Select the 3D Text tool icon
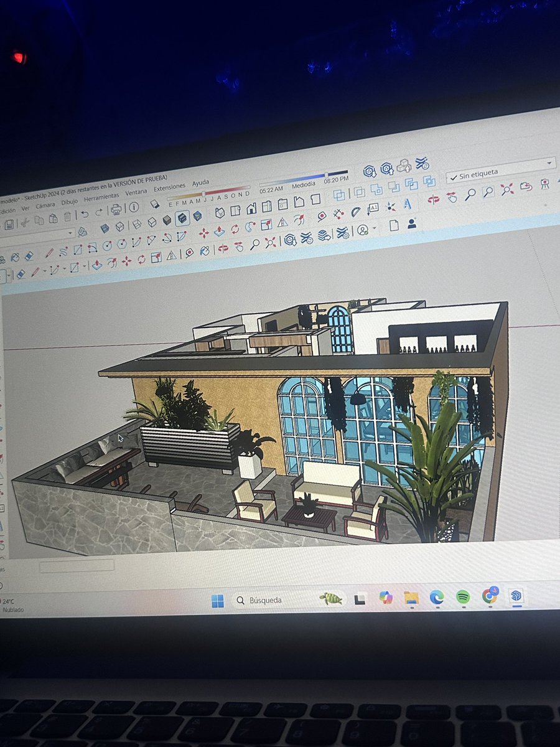560x747 pixels. [407, 204]
